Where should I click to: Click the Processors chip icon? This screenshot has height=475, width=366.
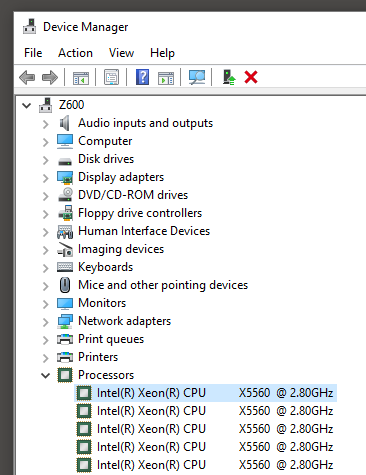[x=65, y=375]
